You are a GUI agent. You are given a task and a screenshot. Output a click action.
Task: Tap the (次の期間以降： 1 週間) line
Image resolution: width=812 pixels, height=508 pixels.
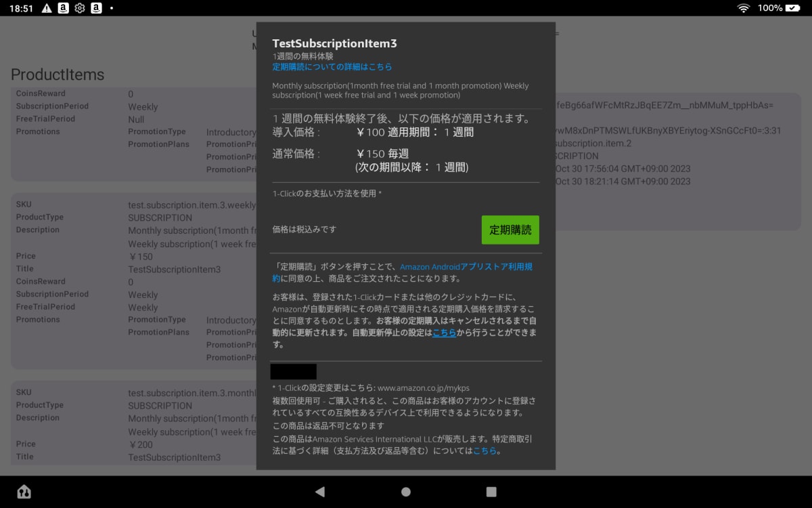click(411, 167)
